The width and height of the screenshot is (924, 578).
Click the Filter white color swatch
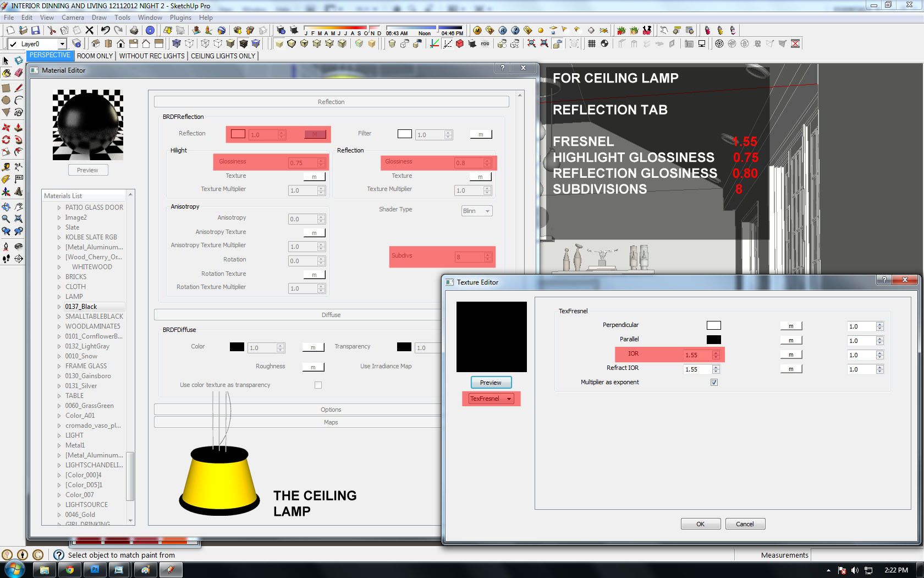point(404,134)
